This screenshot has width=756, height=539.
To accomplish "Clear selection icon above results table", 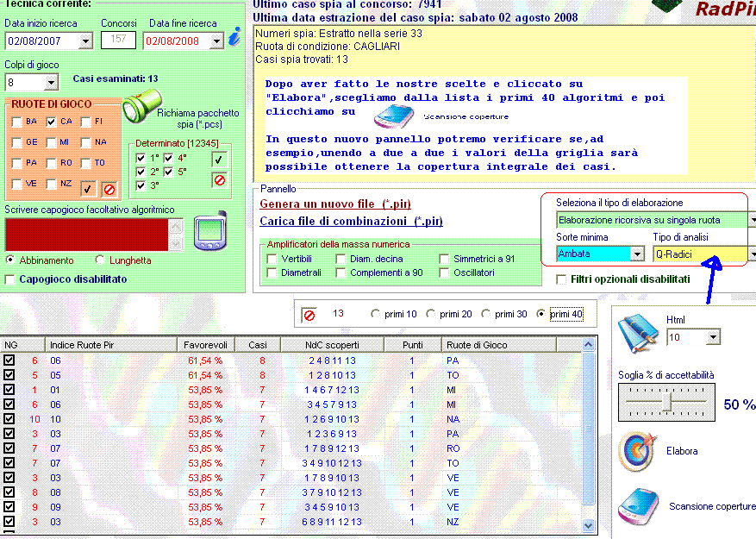I will coord(309,315).
